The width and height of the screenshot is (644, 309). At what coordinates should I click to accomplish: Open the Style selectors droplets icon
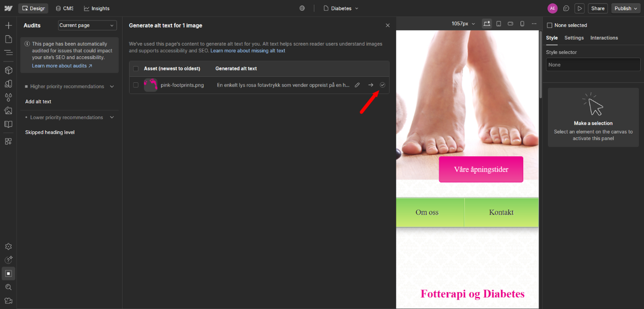[8, 97]
